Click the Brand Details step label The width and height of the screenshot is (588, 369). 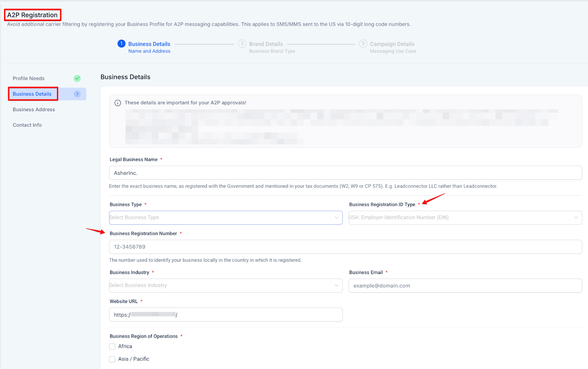[x=266, y=44]
